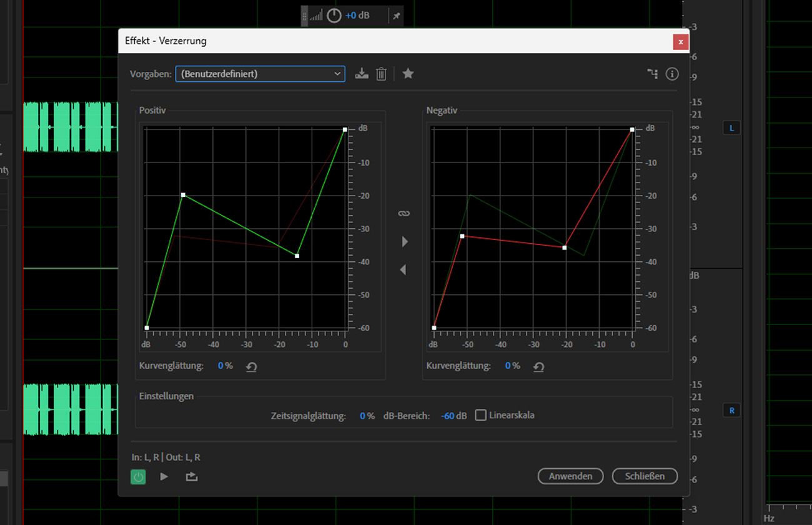This screenshot has height=525, width=812.
Task: Link the Positiv and Negativ curves
Action: [x=404, y=214]
